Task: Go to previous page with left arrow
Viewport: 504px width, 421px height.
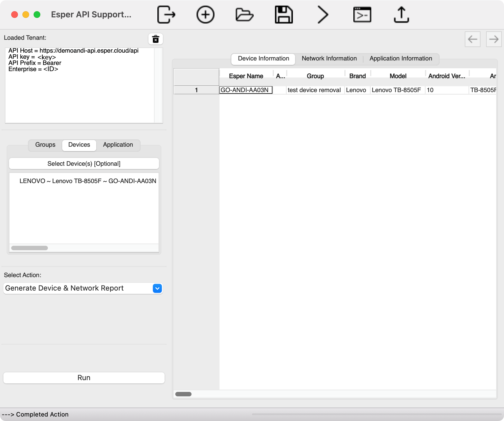Action: [x=472, y=39]
